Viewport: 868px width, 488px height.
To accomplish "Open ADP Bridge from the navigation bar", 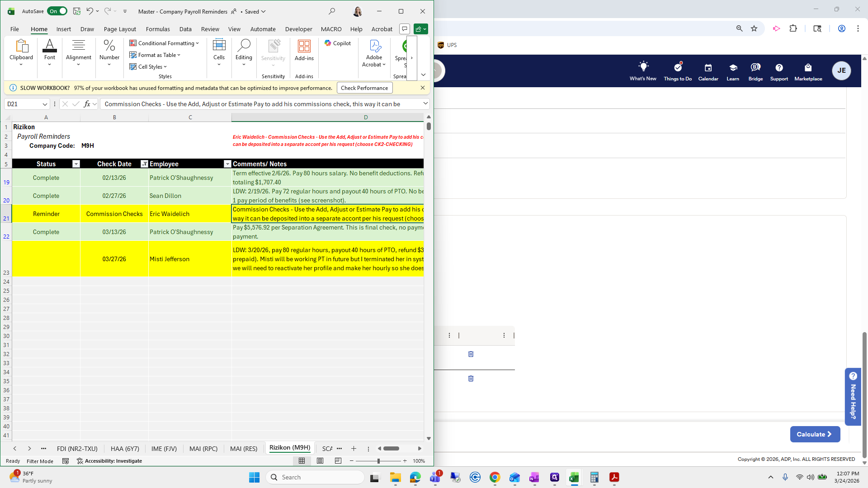I will tap(755, 71).
